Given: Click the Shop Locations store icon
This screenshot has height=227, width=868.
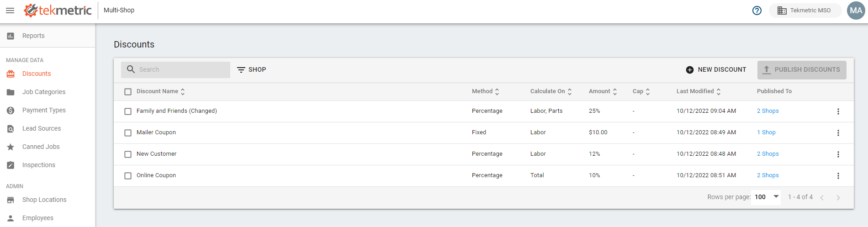Looking at the screenshot, I should [11, 200].
